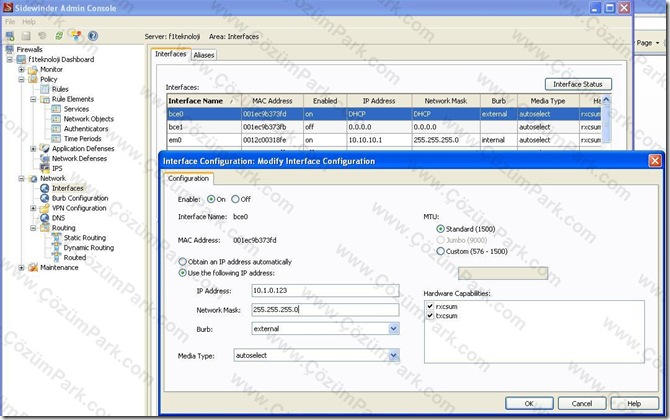Confirm with the OK button
Image resolution: width=670 pixels, height=420 pixels.
(529, 403)
